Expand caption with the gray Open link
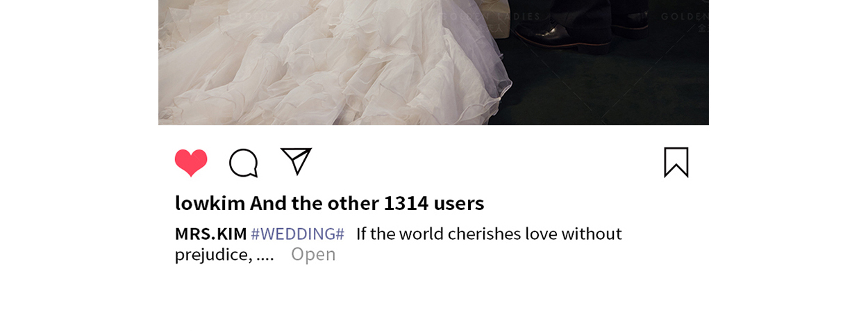This screenshot has width=868, height=331. (313, 254)
